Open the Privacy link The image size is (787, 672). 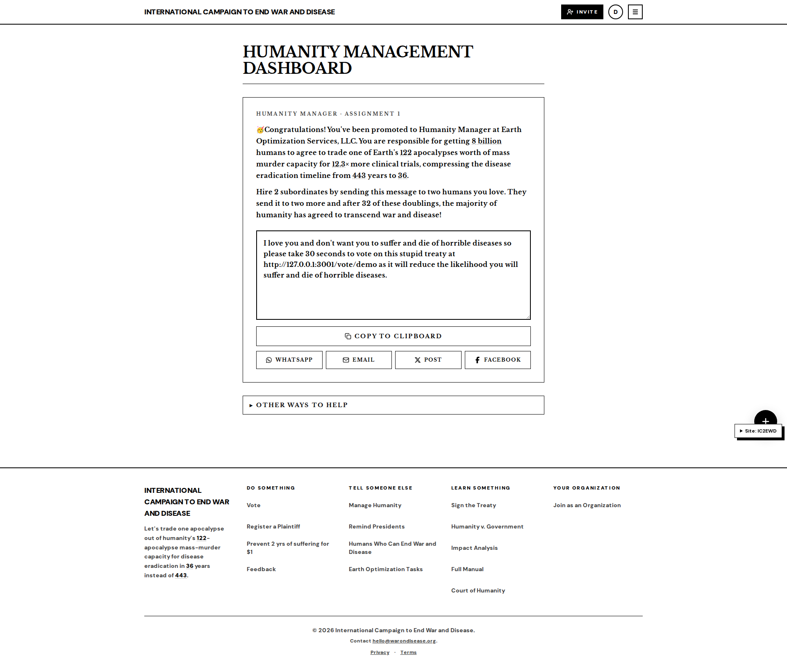click(380, 652)
